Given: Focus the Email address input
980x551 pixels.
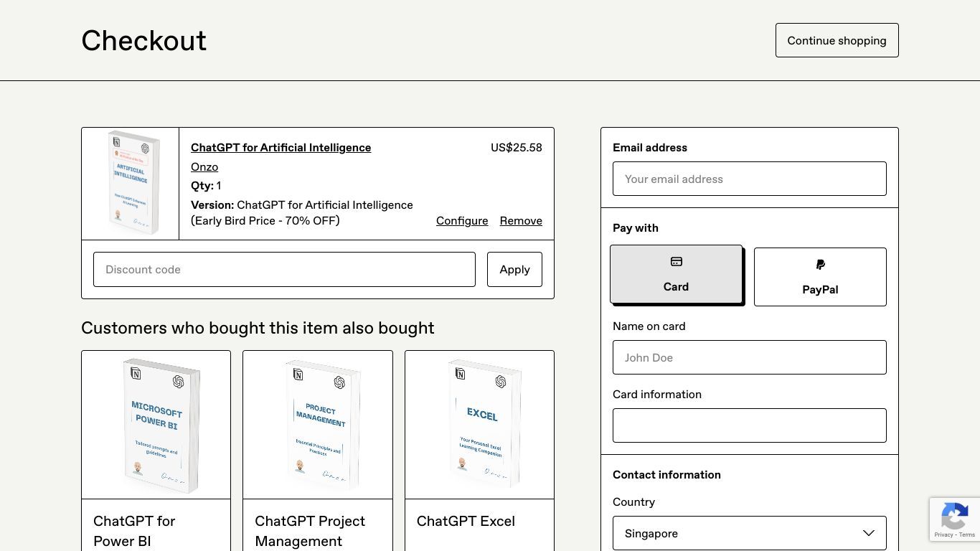Looking at the screenshot, I should pyautogui.click(x=750, y=179).
